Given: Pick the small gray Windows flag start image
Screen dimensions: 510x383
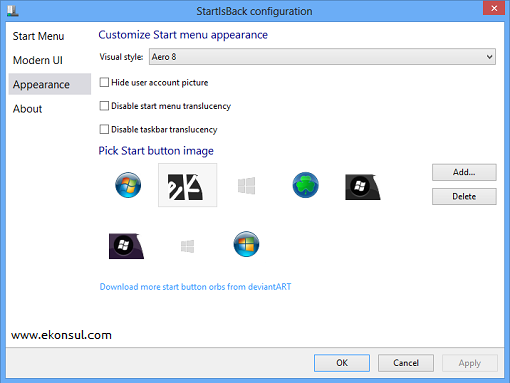Looking at the screenshot, I should point(187,246).
